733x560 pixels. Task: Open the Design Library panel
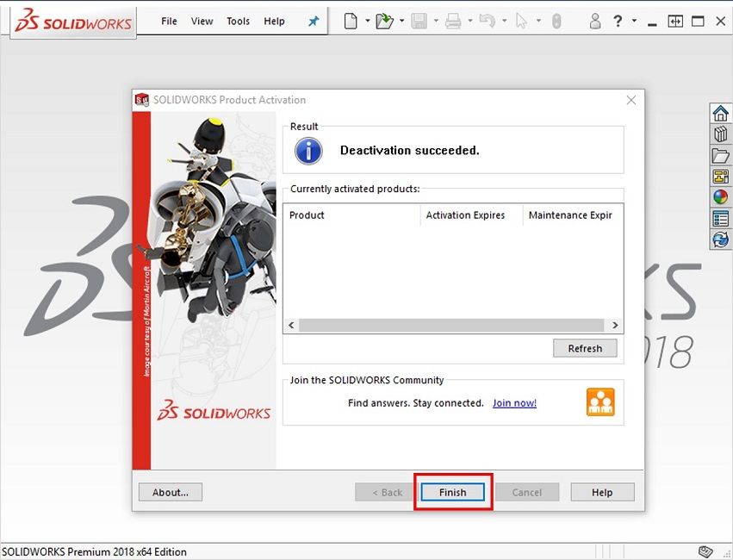click(720, 134)
